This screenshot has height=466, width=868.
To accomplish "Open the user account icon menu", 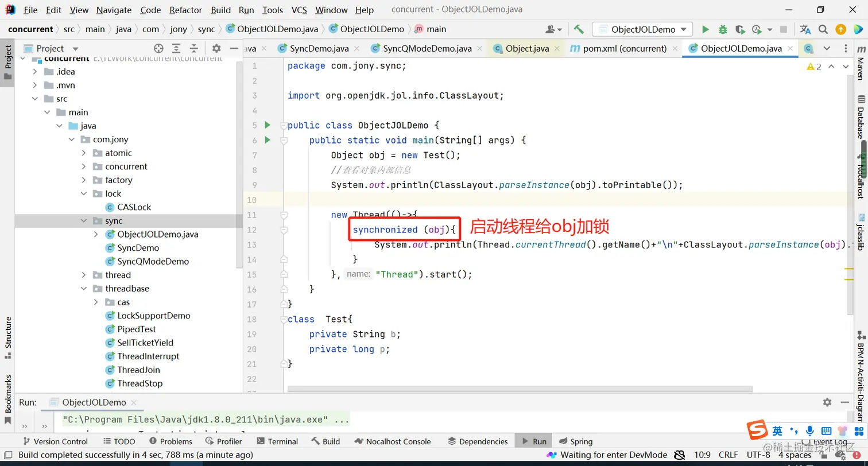I will (553, 29).
